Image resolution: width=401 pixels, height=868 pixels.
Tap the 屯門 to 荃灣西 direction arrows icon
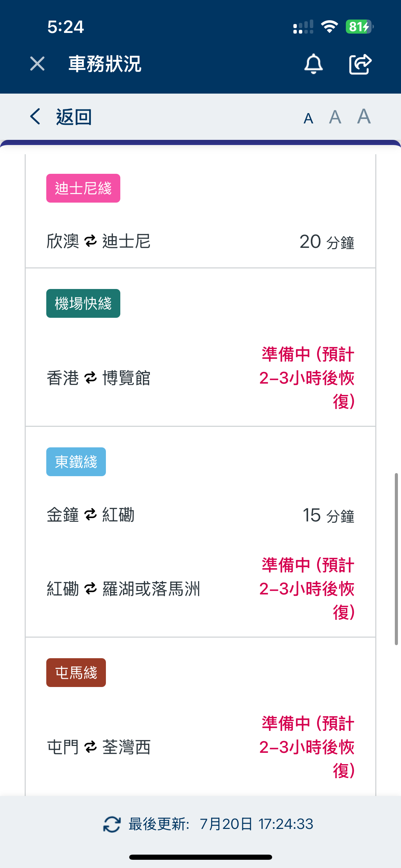pyautogui.click(x=91, y=747)
